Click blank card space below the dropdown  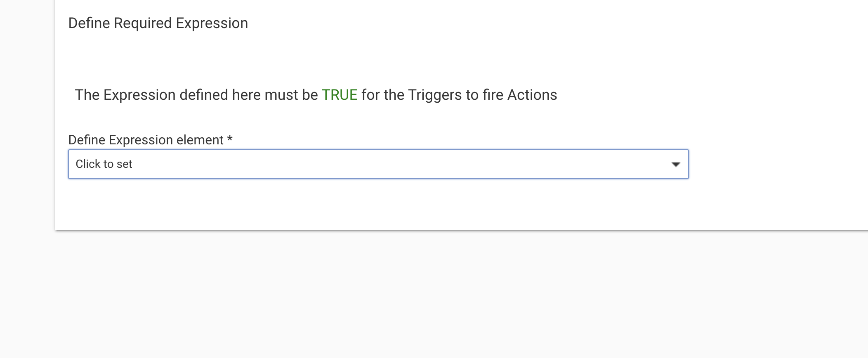pyautogui.click(x=371, y=204)
